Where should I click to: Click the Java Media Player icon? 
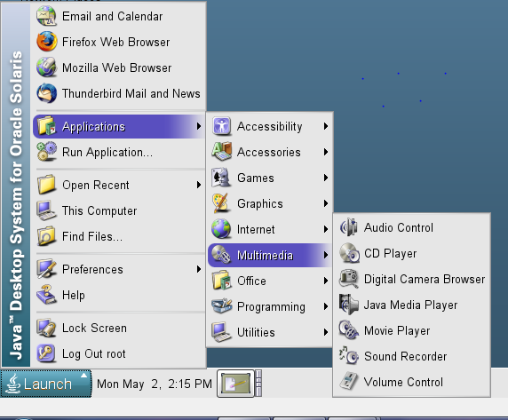[x=349, y=305]
